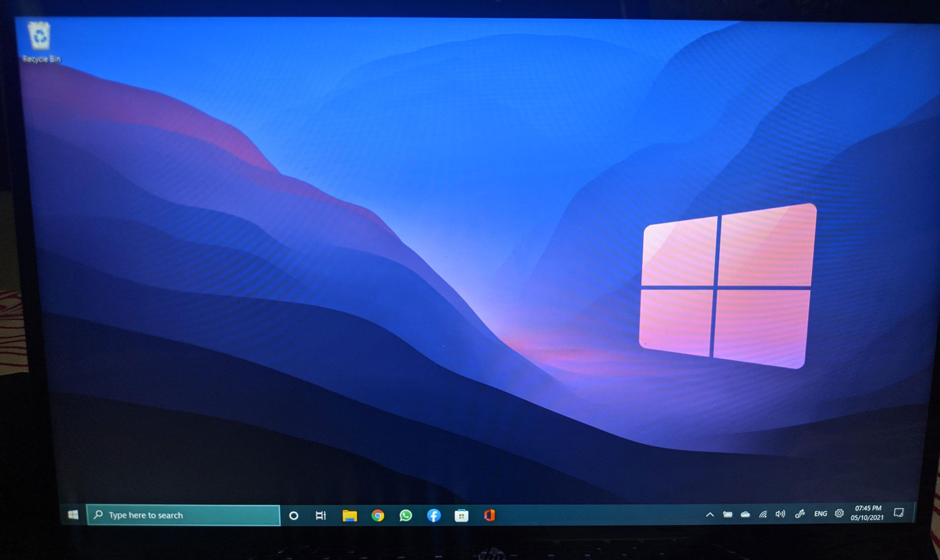
Task: Open OneDrive cloud tray icon
Action: pyautogui.click(x=746, y=514)
